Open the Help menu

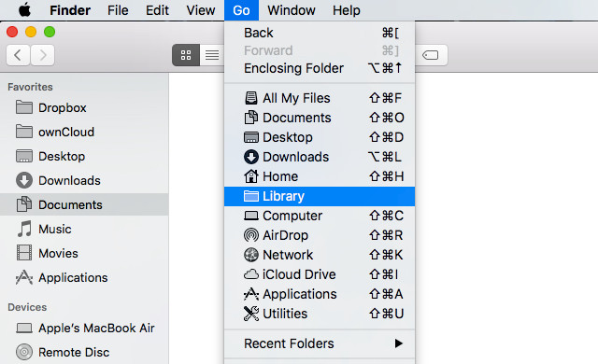pos(347,10)
